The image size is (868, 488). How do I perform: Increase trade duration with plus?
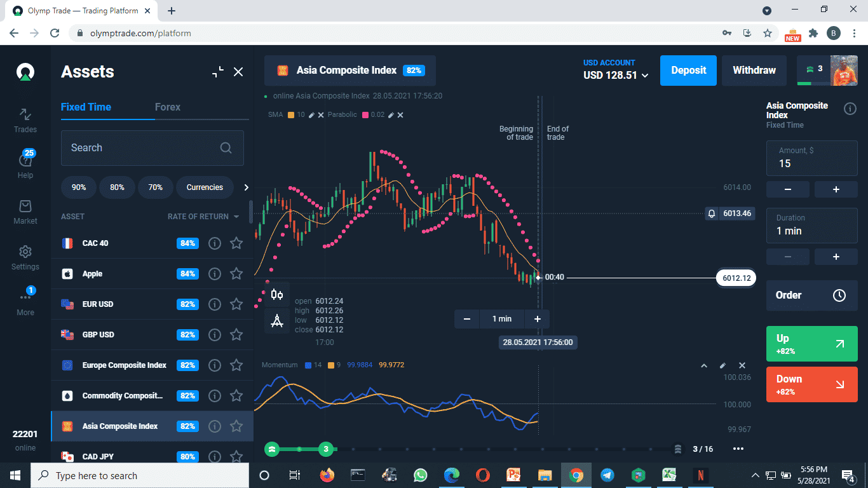pyautogui.click(x=836, y=257)
